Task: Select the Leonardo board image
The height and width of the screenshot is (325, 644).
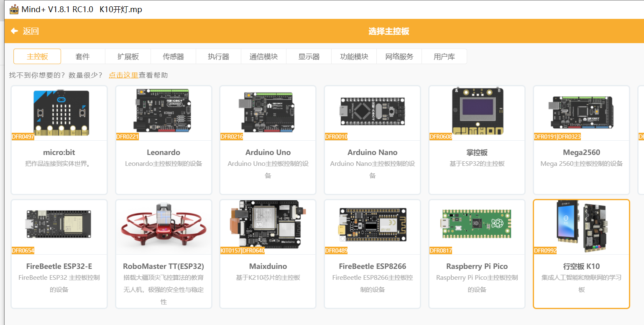Action: click(x=164, y=111)
